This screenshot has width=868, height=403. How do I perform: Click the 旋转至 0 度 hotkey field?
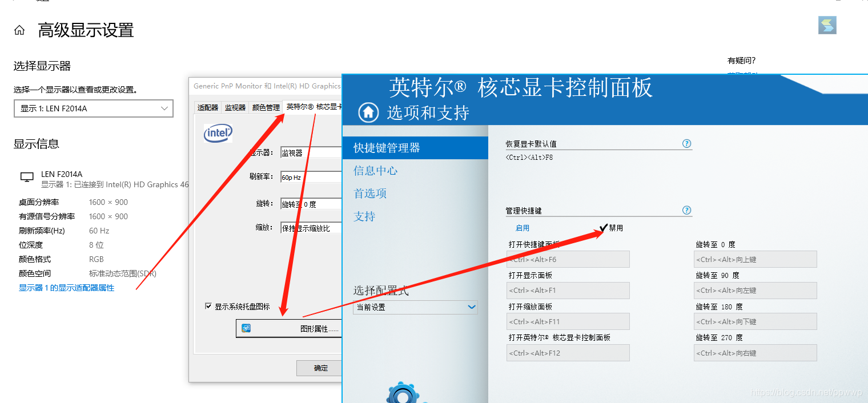pos(756,259)
